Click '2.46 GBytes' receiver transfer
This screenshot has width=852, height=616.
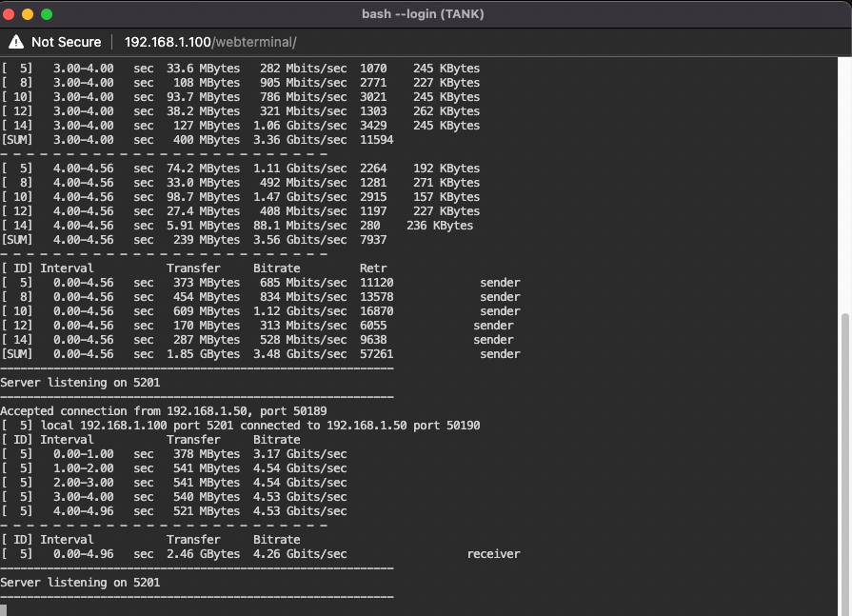pyautogui.click(x=203, y=554)
